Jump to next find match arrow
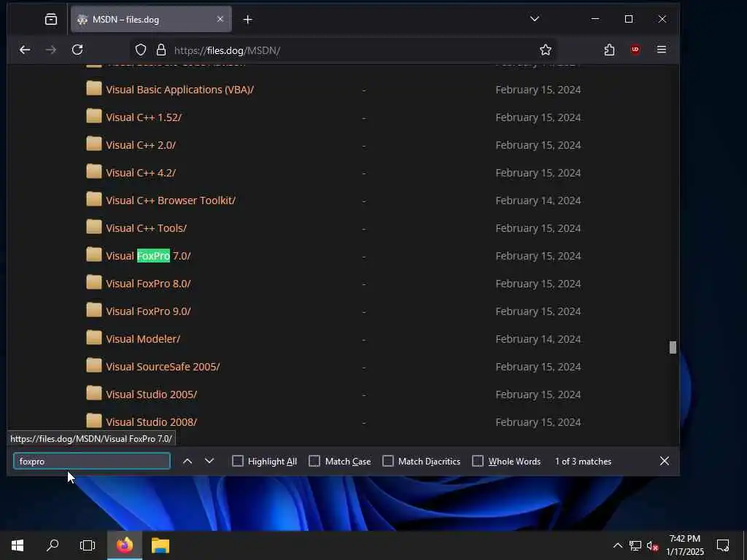747x560 pixels. click(x=209, y=461)
